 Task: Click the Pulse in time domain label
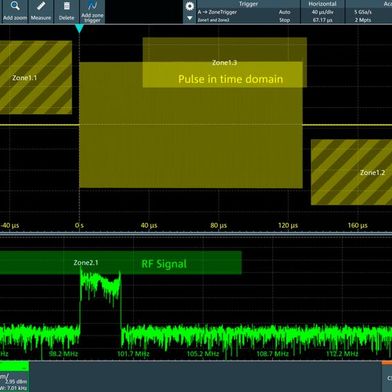coord(230,79)
